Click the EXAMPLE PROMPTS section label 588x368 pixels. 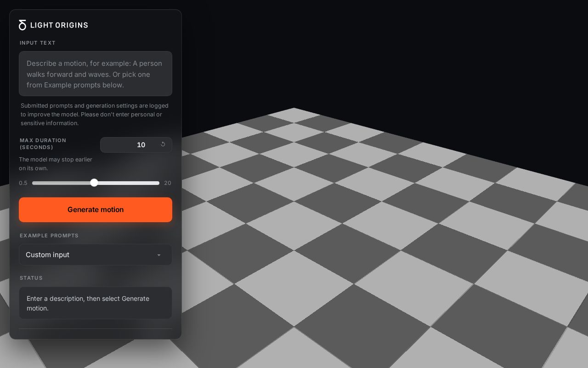coord(49,236)
